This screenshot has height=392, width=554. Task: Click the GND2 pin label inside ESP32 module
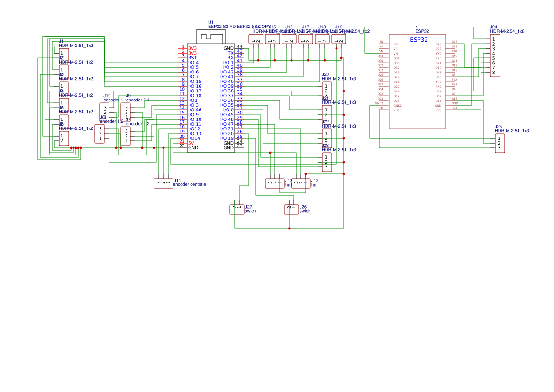coord(398,106)
